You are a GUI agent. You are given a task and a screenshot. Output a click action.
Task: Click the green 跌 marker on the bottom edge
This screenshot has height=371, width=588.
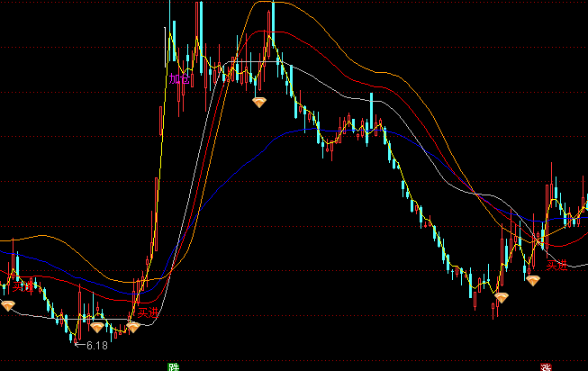coord(173,366)
